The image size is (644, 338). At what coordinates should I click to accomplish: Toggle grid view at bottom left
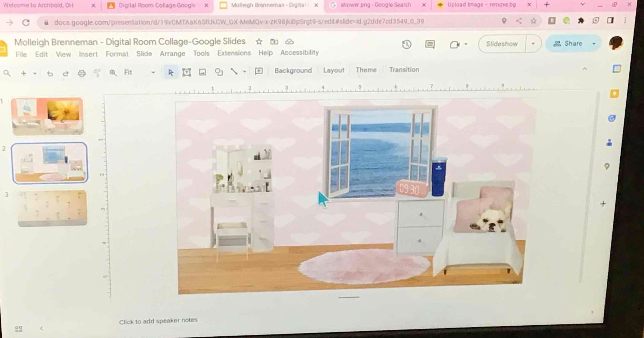19,329
